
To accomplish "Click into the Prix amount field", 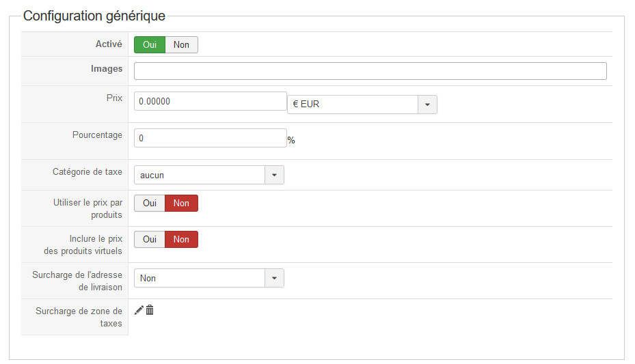I will (x=210, y=101).
